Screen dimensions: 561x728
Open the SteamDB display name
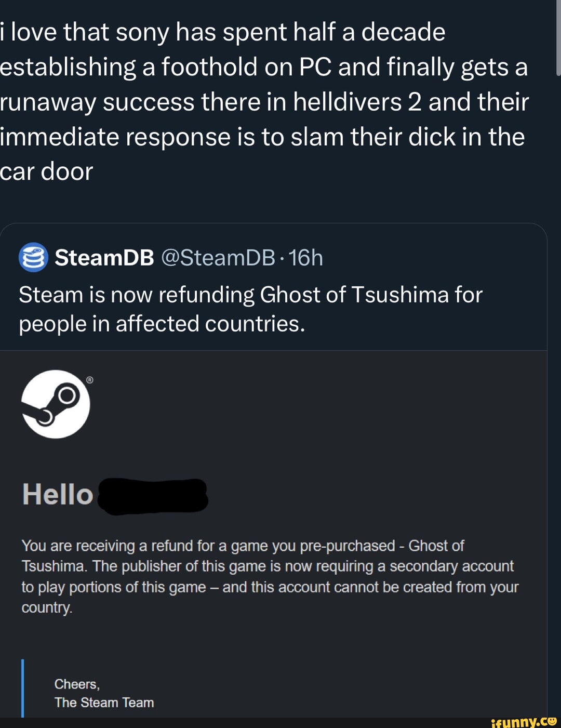click(104, 257)
